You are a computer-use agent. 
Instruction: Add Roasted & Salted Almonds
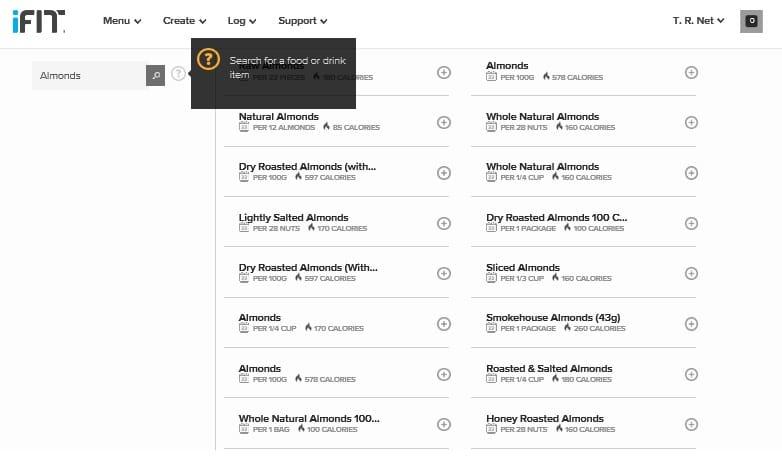691,374
